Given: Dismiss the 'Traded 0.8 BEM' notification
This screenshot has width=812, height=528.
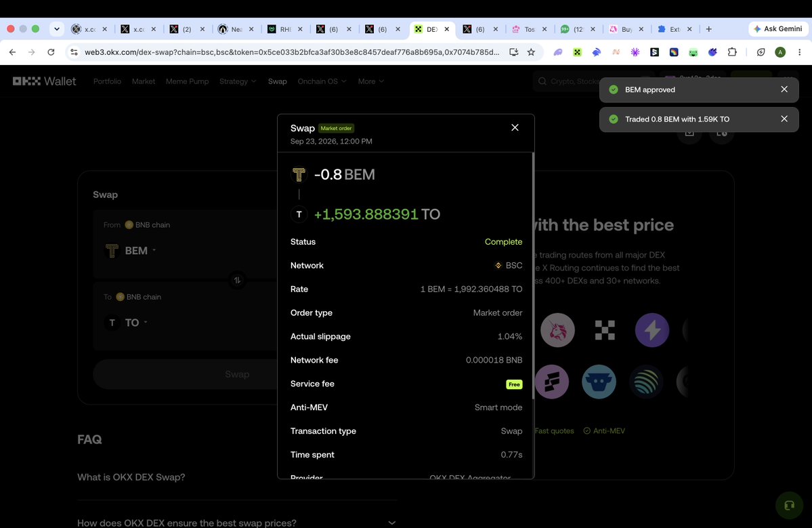Looking at the screenshot, I should click(x=784, y=119).
